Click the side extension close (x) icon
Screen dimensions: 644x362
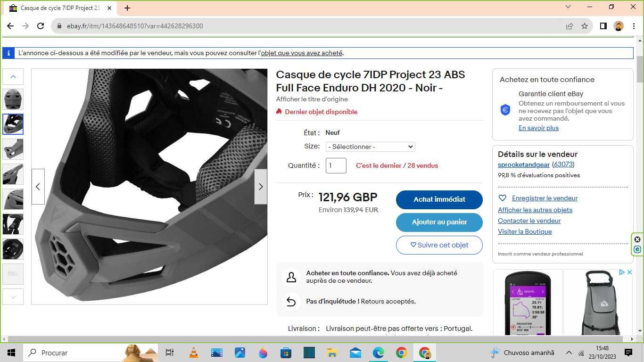coord(637,239)
